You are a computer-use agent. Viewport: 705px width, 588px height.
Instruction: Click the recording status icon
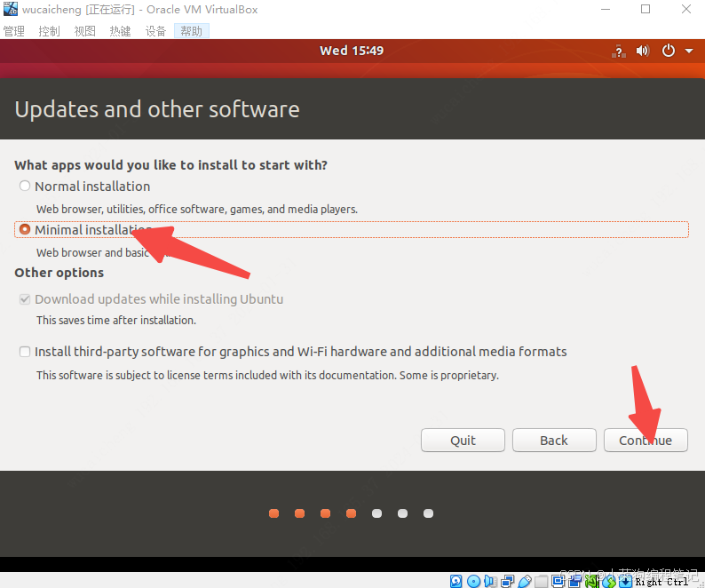click(x=575, y=581)
